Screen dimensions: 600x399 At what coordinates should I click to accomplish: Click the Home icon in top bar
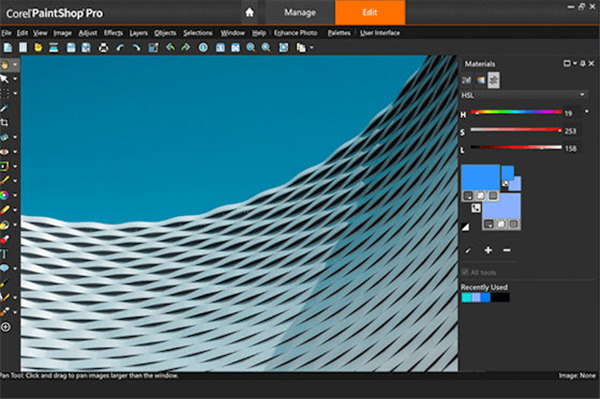(x=249, y=13)
